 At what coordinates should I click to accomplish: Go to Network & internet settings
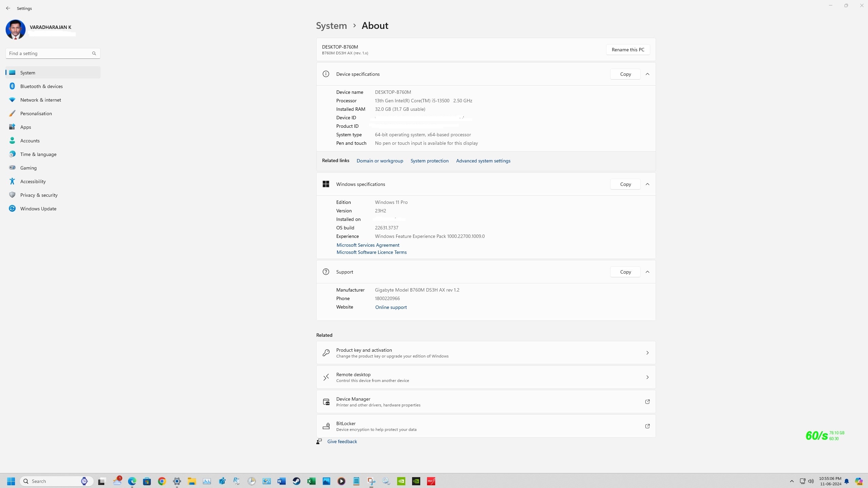point(40,100)
